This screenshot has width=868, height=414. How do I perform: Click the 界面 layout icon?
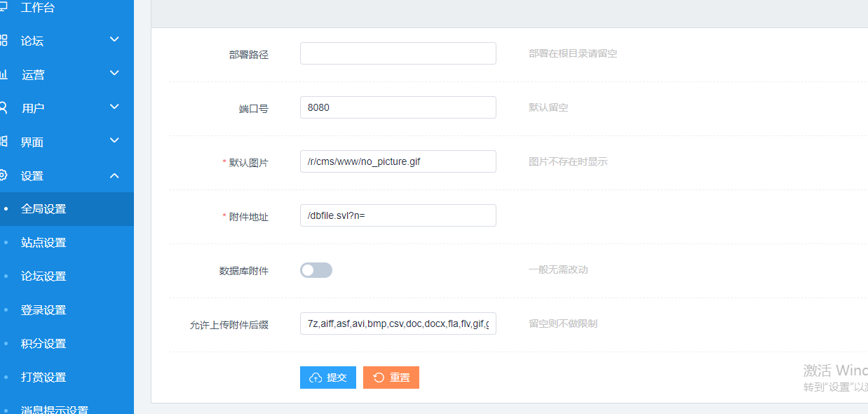(4, 142)
